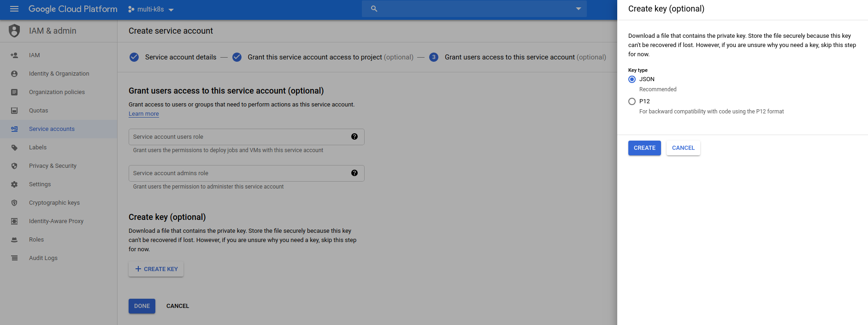Click the Service accounts icon
The image size is (868, 325).
tap(14, 129)
